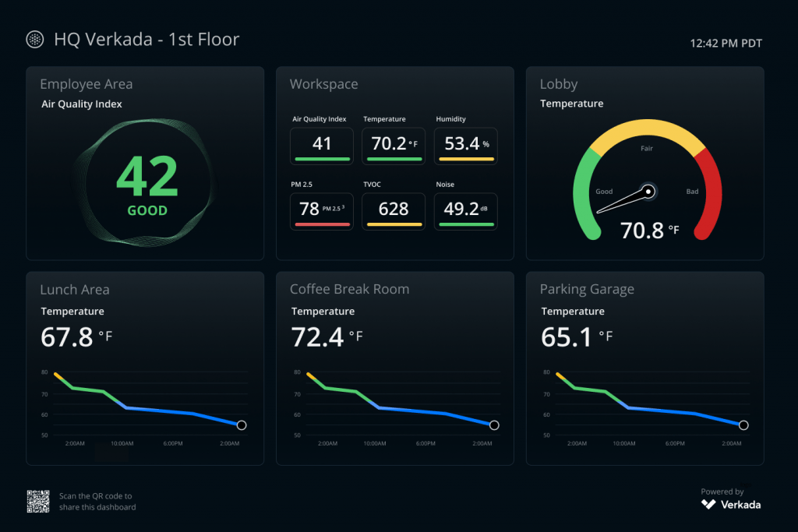Open the Humidity 53.4% tile
798x532 pixels.
[x=465, y=146]
